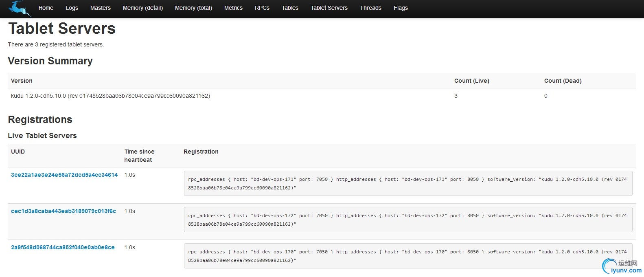Click registration box for bd-dev-ops-171
The image size is (644, 277).
[408, 183]
